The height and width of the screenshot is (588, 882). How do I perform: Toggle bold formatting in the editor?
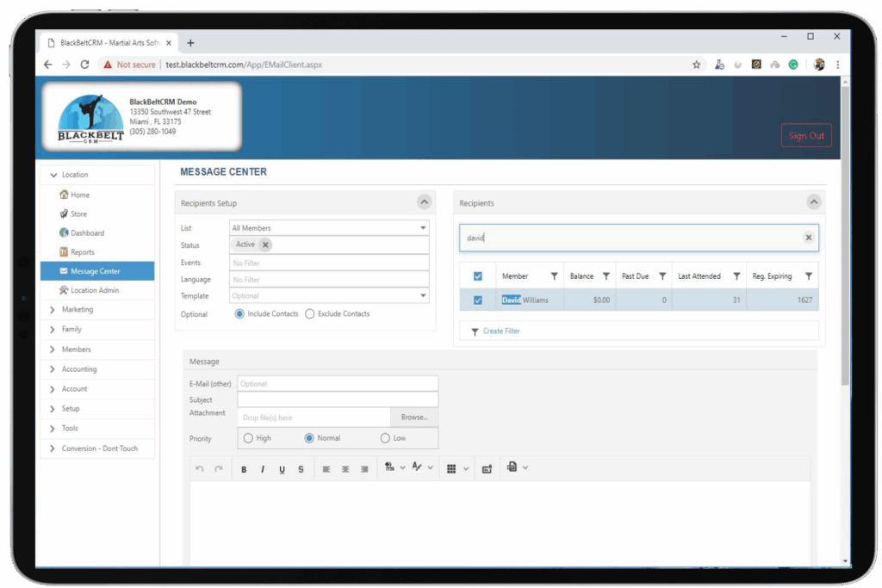[244, 468]
